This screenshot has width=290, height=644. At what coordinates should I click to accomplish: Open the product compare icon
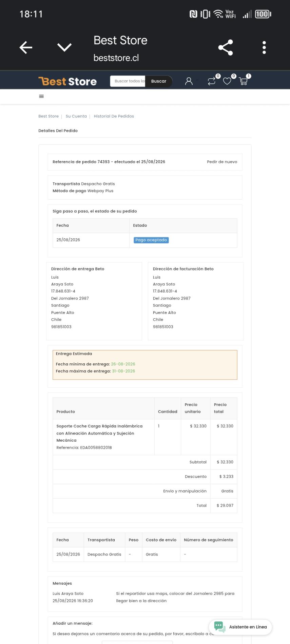pyautogui.click(x=212, y=81)
